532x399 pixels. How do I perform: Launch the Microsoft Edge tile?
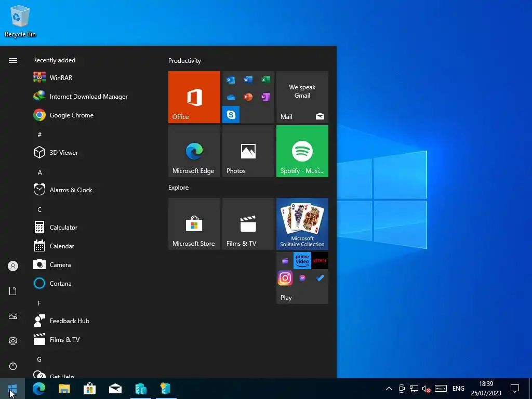(x=194, y=151)
